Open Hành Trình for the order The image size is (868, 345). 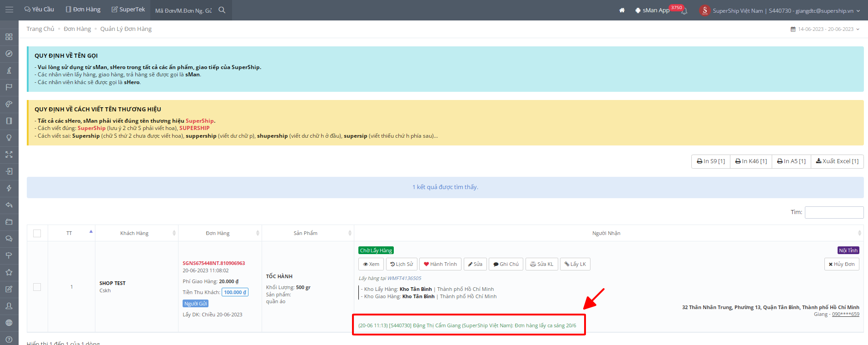[x=440, y=264]
